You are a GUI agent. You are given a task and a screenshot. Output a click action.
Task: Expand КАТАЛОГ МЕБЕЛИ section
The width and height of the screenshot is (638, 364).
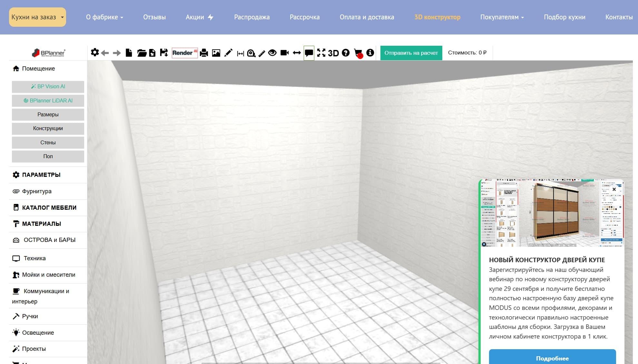click(x=48, y=208)
